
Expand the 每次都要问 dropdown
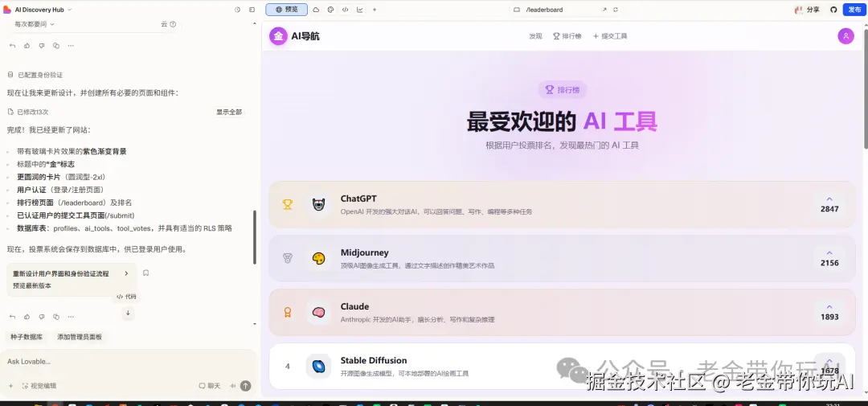coord(35,24)
